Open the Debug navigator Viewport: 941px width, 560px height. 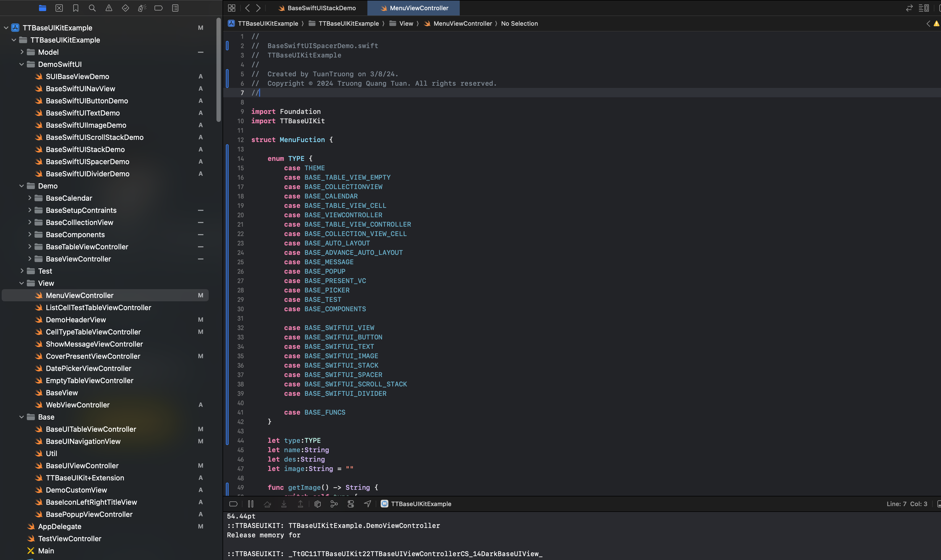(x=142, y=8)
